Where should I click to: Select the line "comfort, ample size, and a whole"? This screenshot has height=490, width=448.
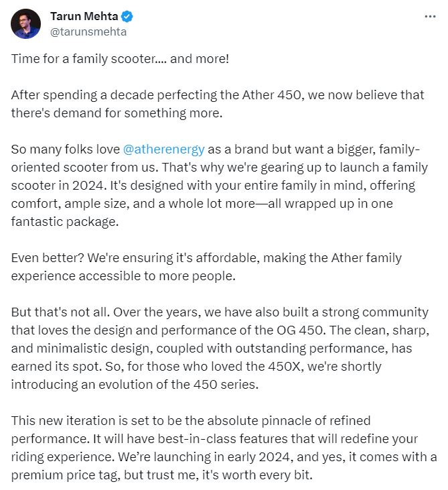coord(202,204)
